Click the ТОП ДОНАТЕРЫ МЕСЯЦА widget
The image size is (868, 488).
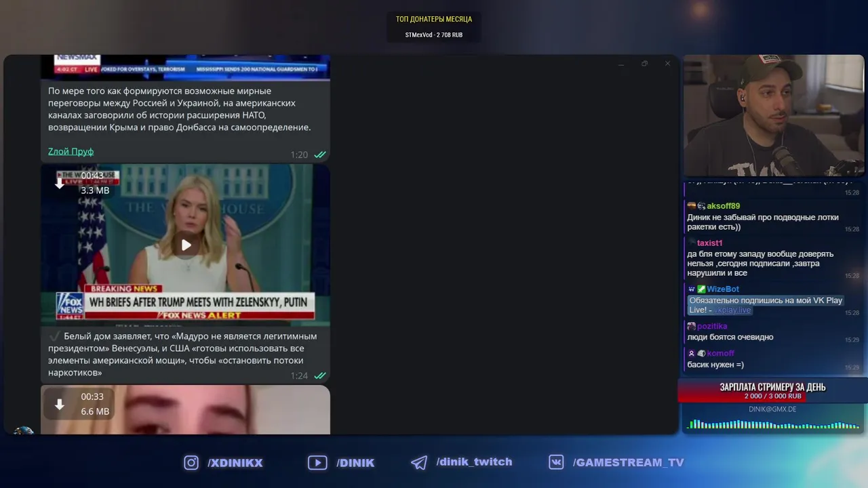[434, 27]
